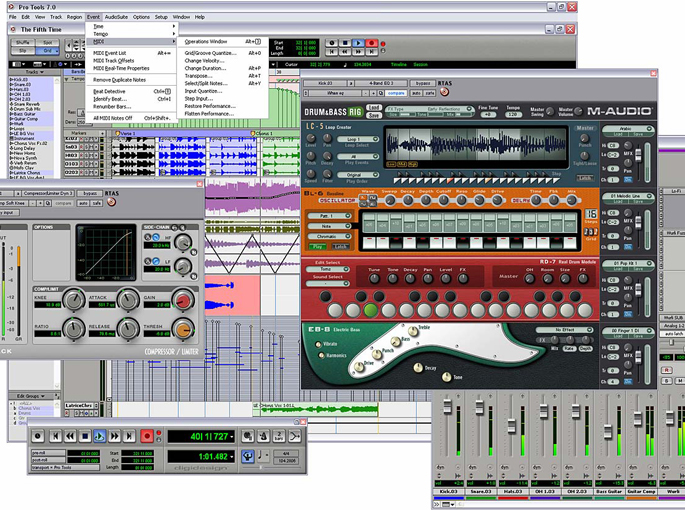Click the record button in floating transport
The height and width of the screenshot is (510, 685).
click(x=147, y=436)
